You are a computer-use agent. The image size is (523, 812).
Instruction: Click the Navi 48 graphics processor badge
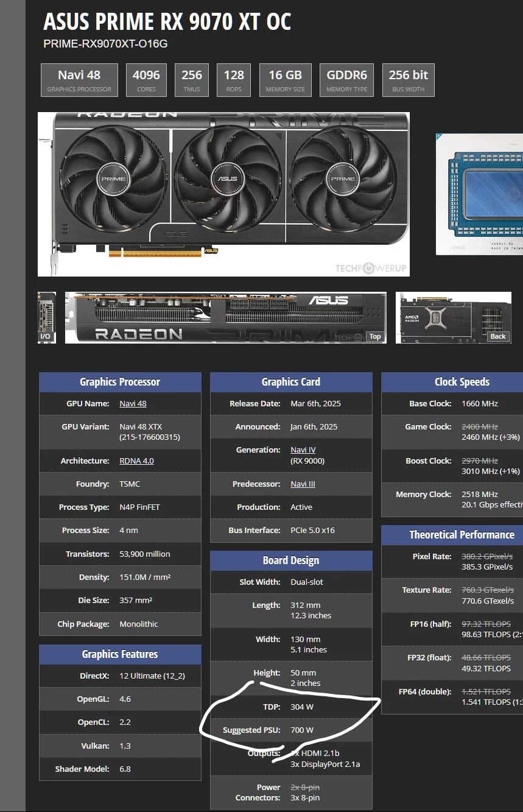click(x=79, y=80)
